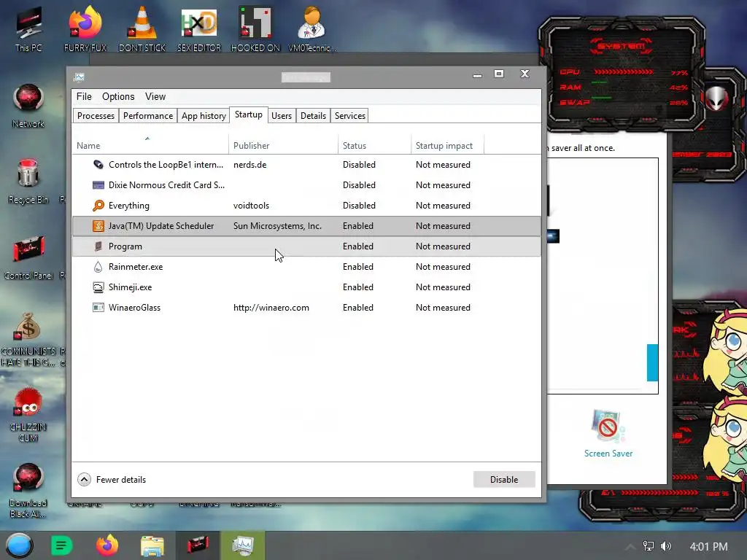Screen dimensions: 747x560
Task: Switch to the Performance tab
Action: click(148, 116)
